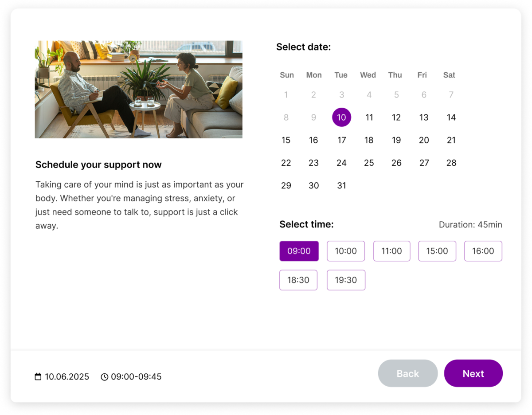
Task: Pick date 20 in the Friday column
Action: coord(424,140)
